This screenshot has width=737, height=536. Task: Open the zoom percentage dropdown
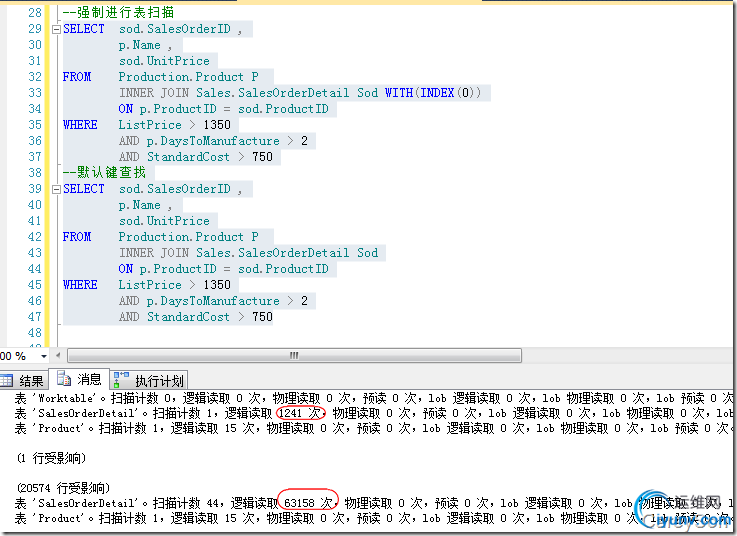point(44,356)
